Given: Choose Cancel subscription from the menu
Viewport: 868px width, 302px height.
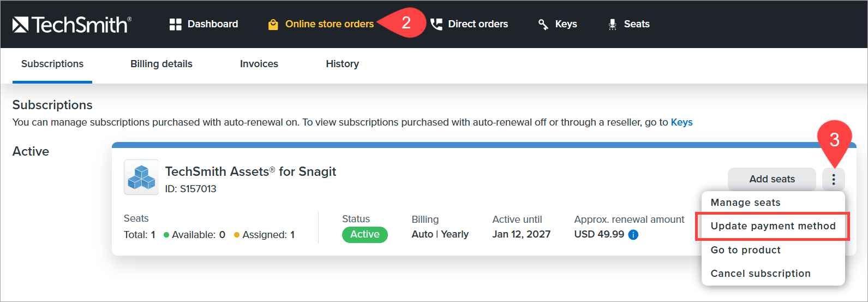Looking at the screenshot, I should click(x=761, y=274).
